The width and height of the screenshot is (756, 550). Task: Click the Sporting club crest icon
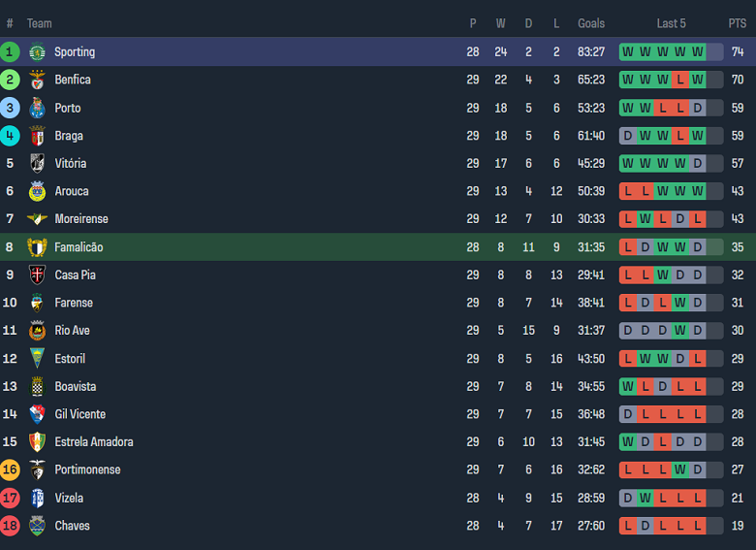tap(37, 52)
